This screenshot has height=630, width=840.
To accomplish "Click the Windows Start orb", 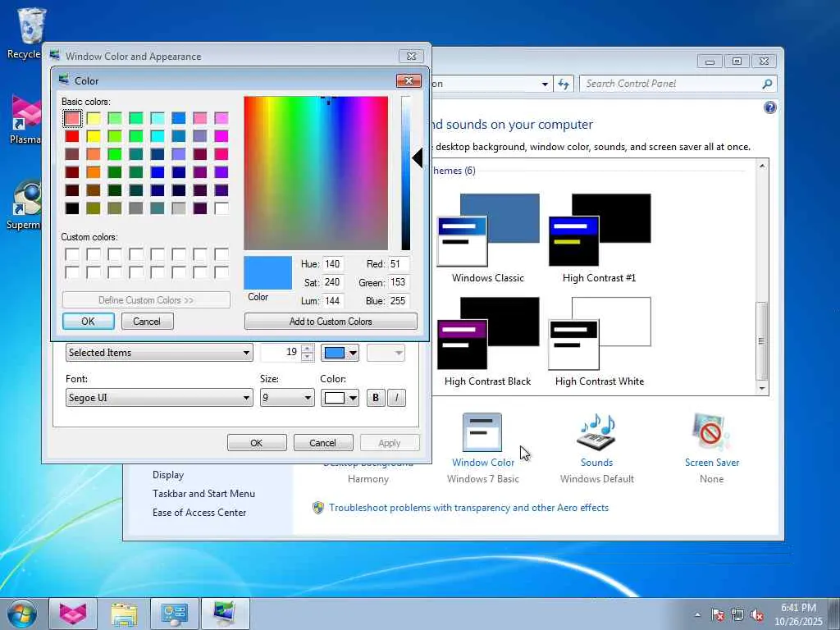I will (x=22, y=614).
